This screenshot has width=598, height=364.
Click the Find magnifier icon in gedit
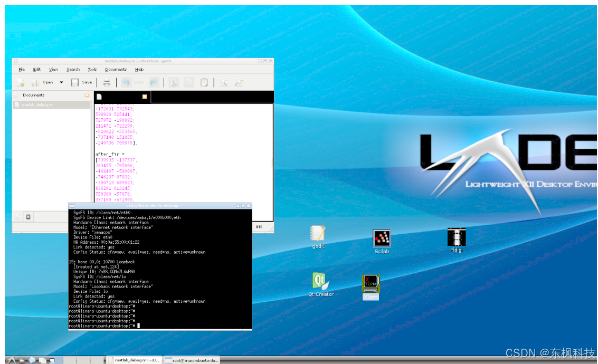point(224,82)
